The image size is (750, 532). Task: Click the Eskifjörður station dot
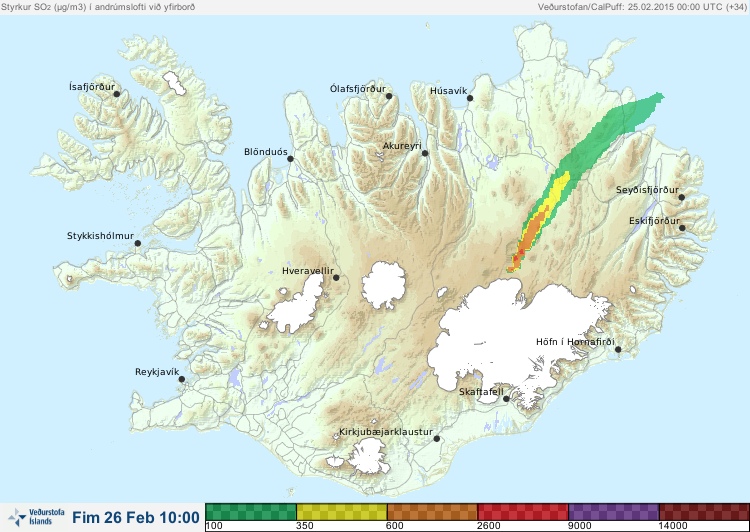point(682,228)
